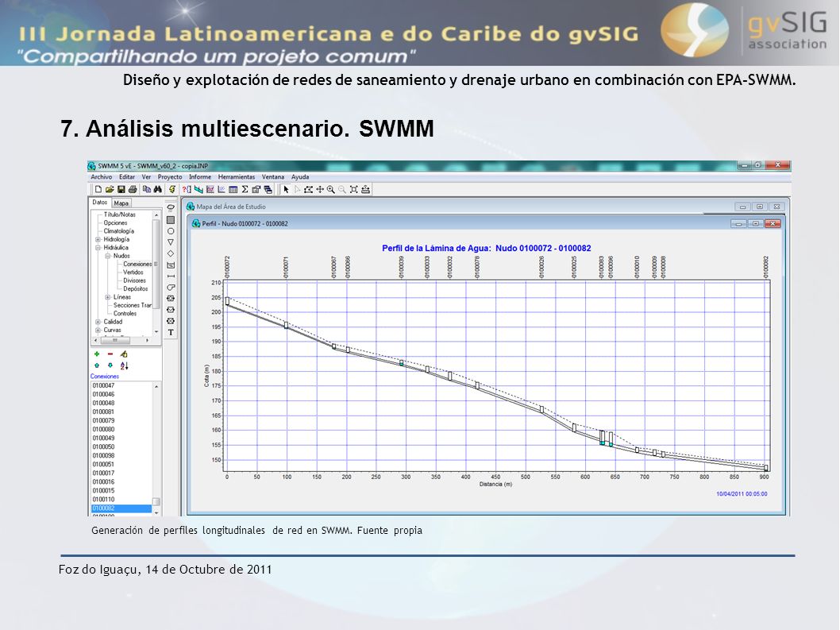Select connection 0100110 in the list
840x630 pixels.
pos(103,499)
